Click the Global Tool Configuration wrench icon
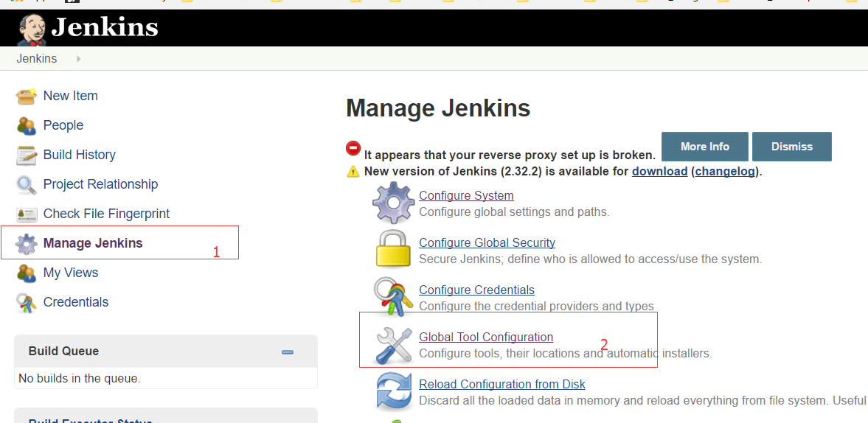The height and width of the screenshot is (423, 868). point(393,344)
